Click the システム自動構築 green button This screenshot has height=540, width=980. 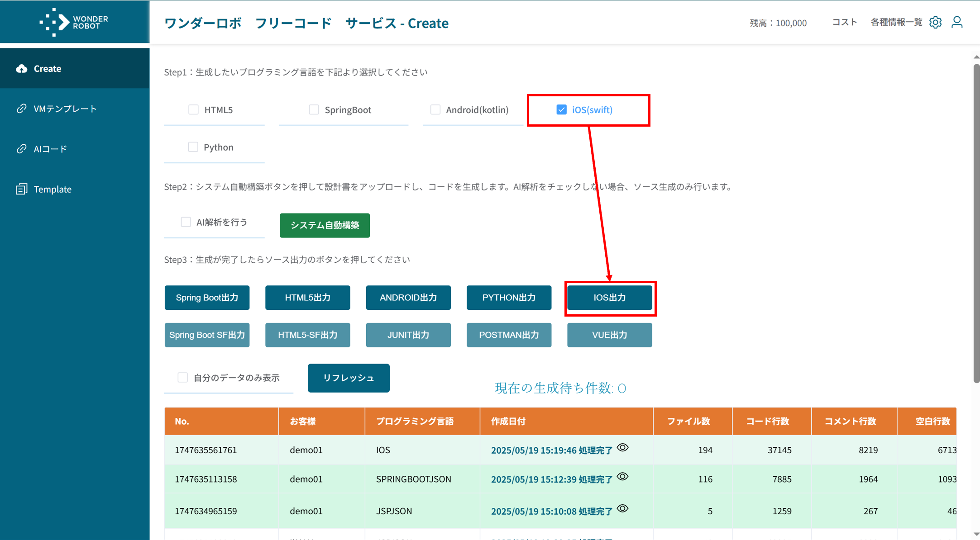(x=325, y=225)
